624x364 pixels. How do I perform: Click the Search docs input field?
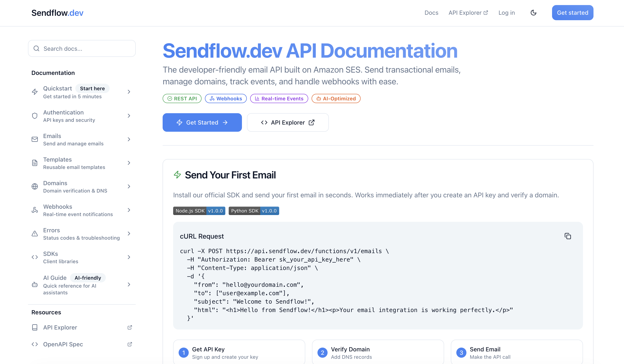click(82, 49)
